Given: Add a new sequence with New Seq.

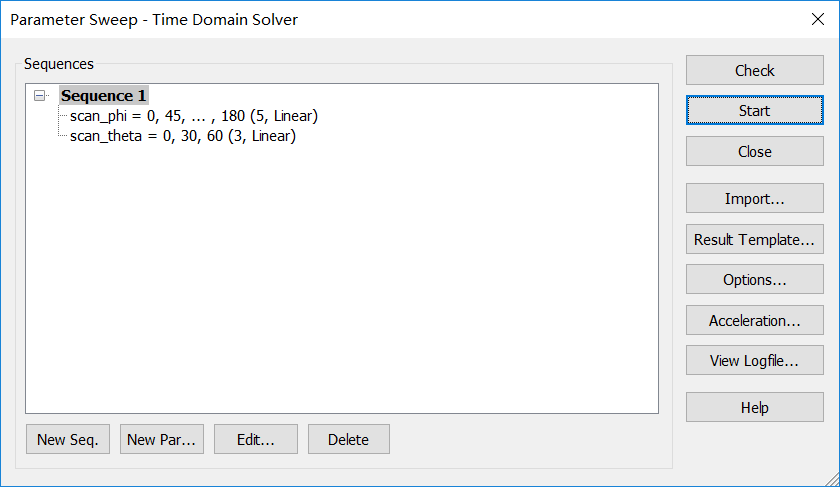Looking at the screenshot, I should click(x=68, y=439).
